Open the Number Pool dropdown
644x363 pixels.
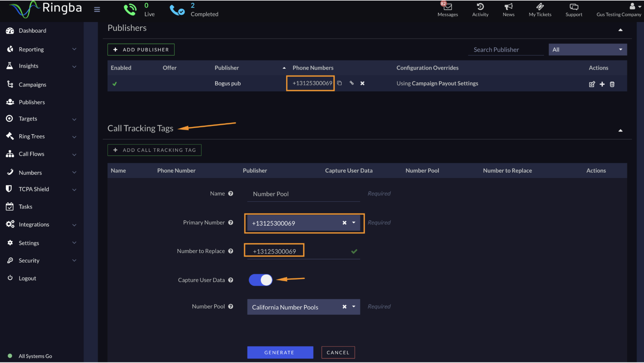(354, 307)
